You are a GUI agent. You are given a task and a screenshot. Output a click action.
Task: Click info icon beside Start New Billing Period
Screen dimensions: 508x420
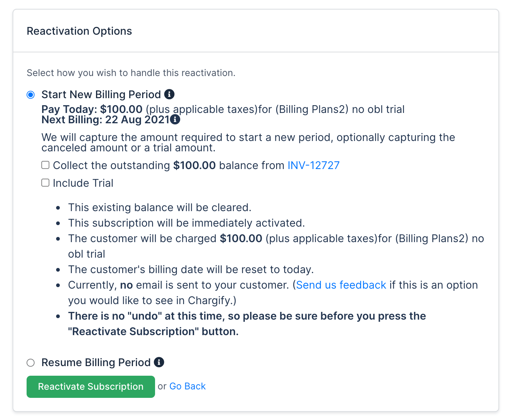click(x=169, y=94)
